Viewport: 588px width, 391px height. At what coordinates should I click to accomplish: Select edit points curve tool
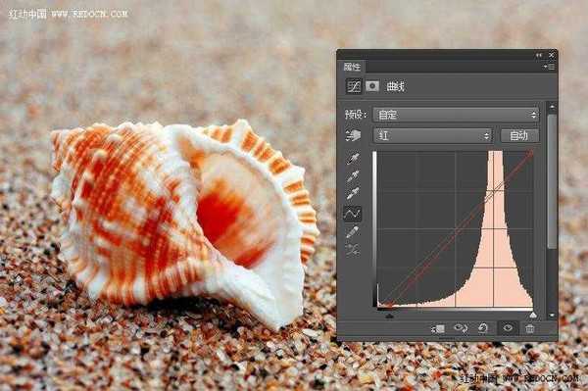353,214
